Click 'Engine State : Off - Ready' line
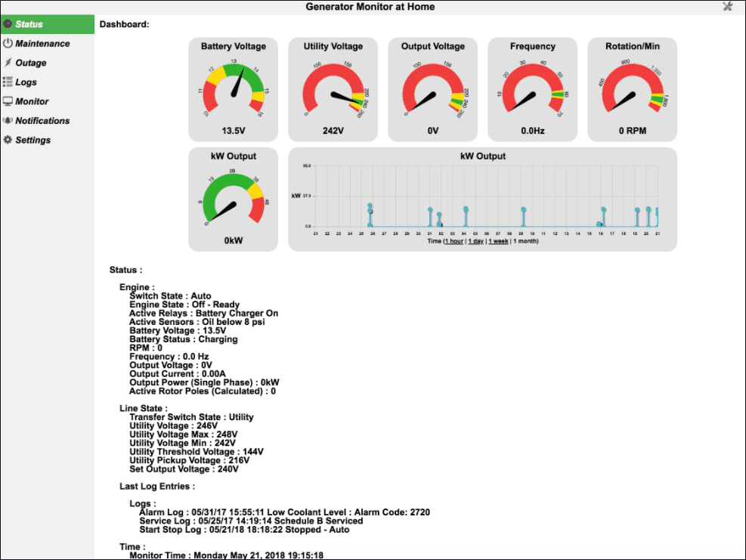746x560 pixels. (x=184, y=305)
